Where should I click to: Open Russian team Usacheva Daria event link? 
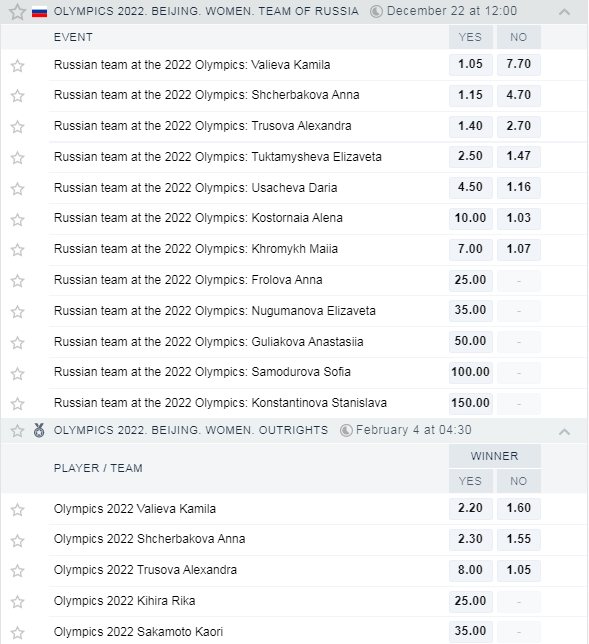[196, 188]
